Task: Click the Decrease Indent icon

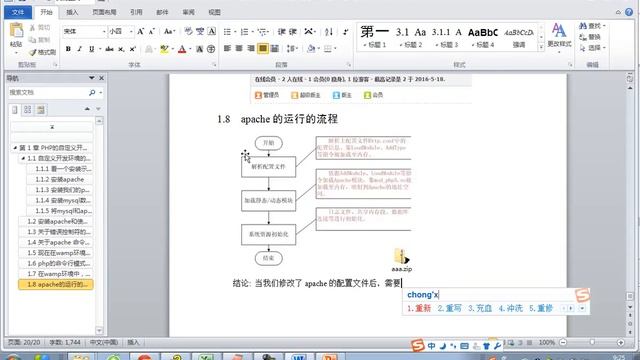Action: point(281,31)
